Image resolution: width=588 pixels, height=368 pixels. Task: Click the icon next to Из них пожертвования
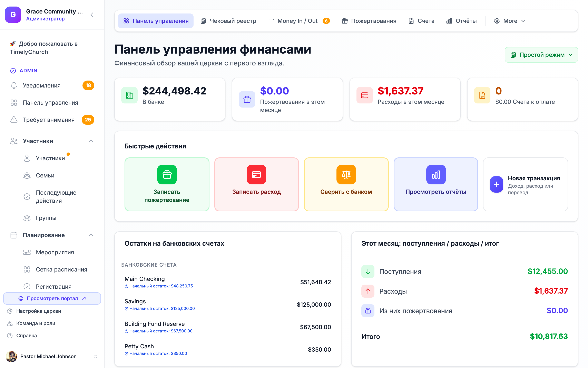pos(368,311)
